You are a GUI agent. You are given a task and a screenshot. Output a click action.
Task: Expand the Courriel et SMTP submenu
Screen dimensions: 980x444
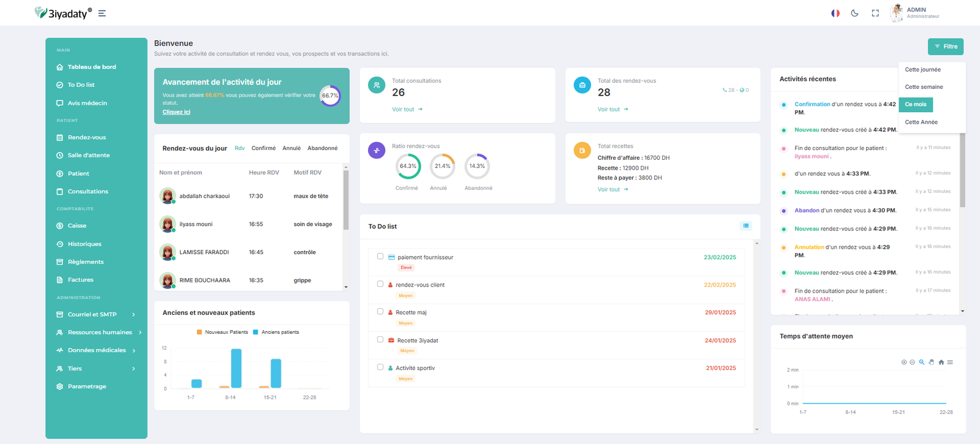pyautogui.click(x=95, y=314)
